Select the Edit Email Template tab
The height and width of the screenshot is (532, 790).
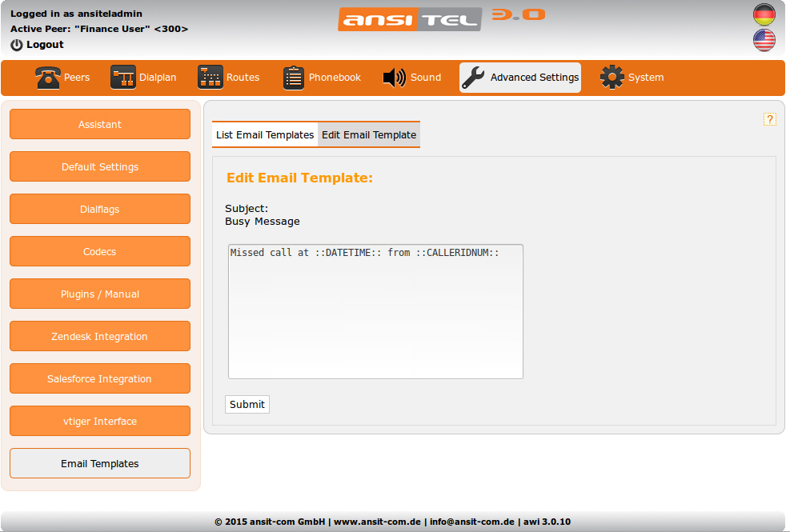coord(369,135)
